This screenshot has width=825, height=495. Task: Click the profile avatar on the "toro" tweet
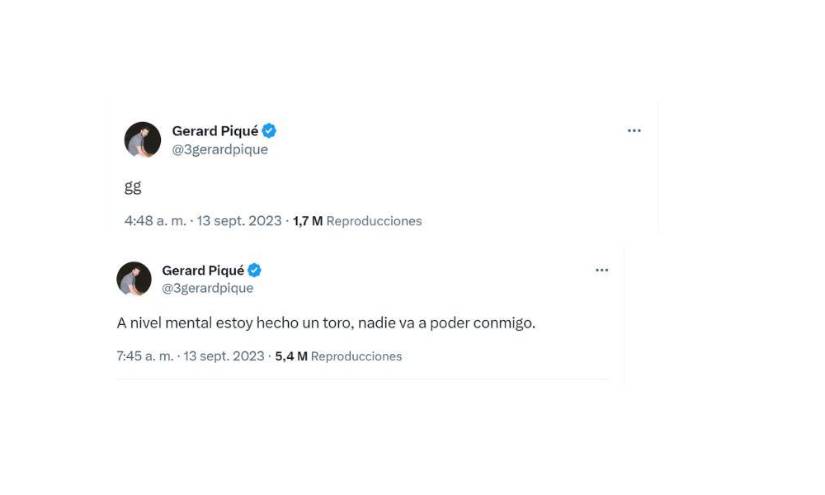(x=134, y=279)
